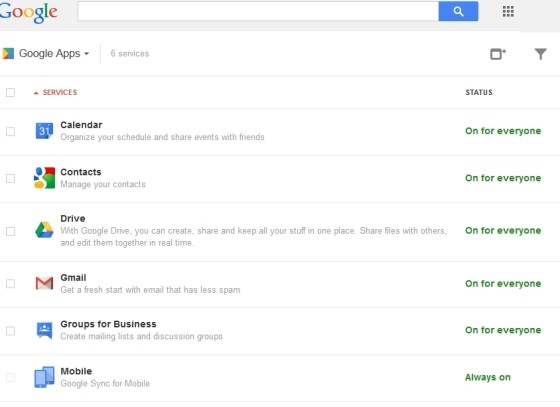This screenshot has width=560, height=407.
Task: Click the Calendar service icon
Action: [x=44, y=131]
